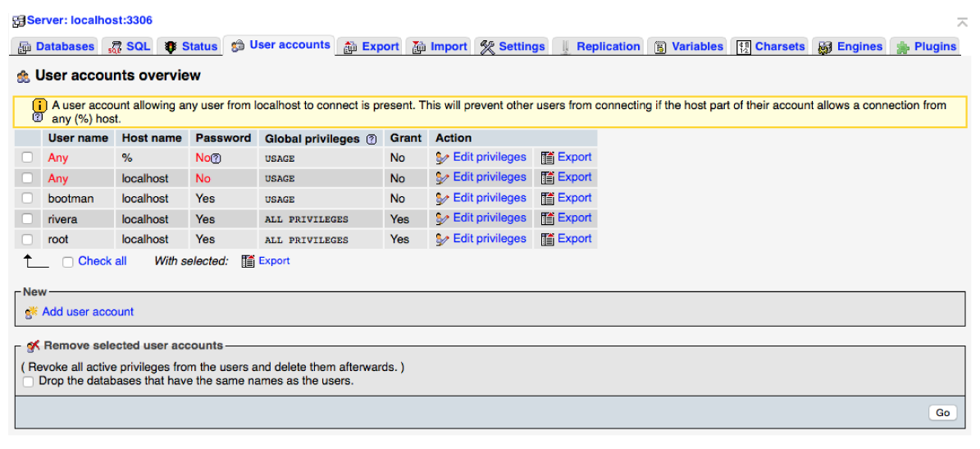Image resolution: width=980 pixels, height=449 pixels.
Task: Click Export icon in the root row
Action: click(x=548, y=239)
